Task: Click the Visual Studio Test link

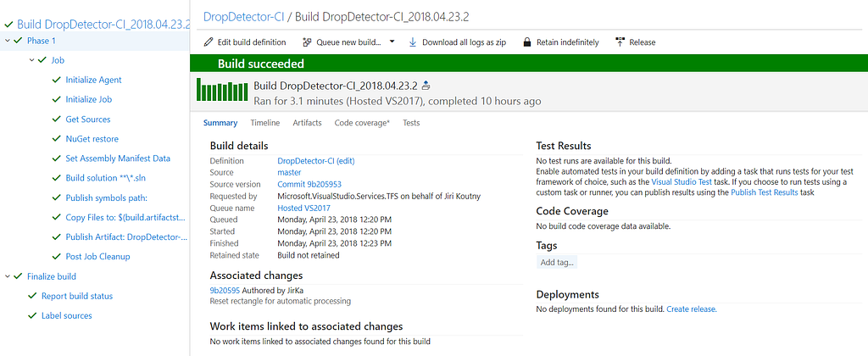Action: [x=682, y=181]
